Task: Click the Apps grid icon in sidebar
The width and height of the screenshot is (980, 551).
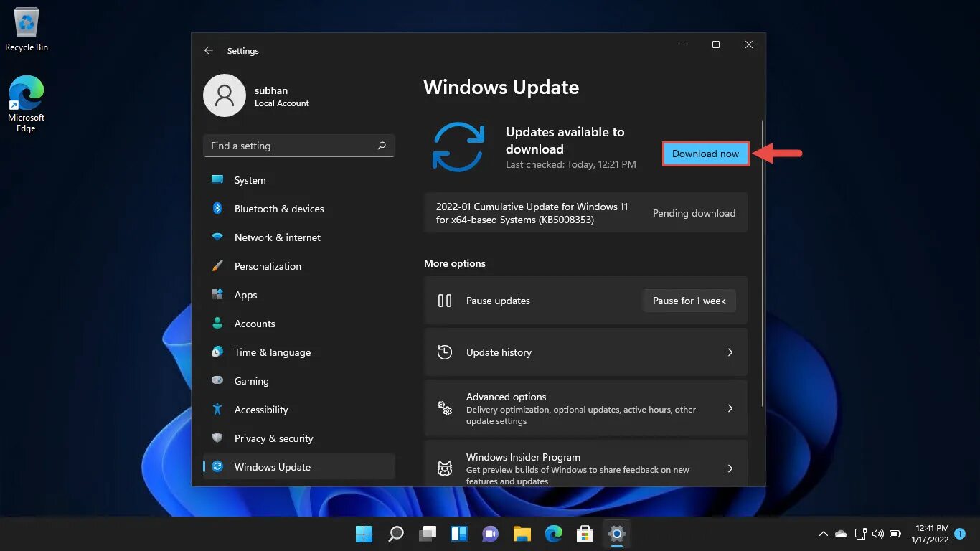Action: tap(217, 294)
